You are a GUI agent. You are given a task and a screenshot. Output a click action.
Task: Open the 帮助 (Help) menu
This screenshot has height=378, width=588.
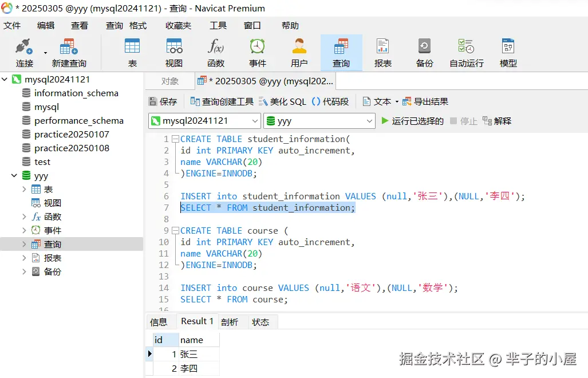pyautogui.click(x=290, y=26)
